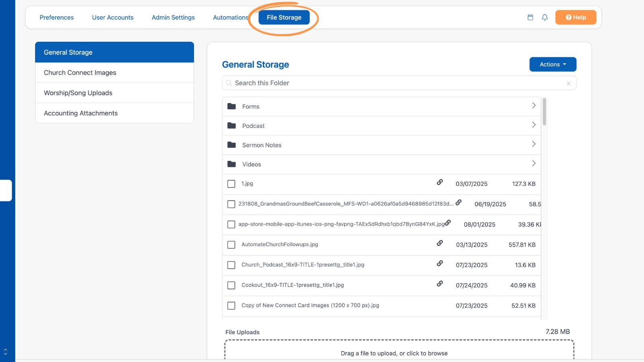This screenshot has height=362, width=644.
Task: Copy link for Cookout_16x9 title image
Action: coord(440,284)
